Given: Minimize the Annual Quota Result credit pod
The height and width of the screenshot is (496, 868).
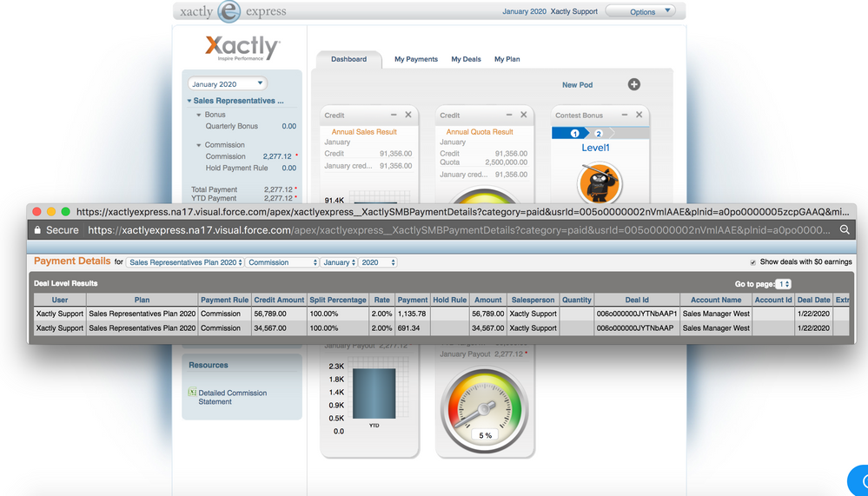Looking at the screenshot, I should [509, 115].
